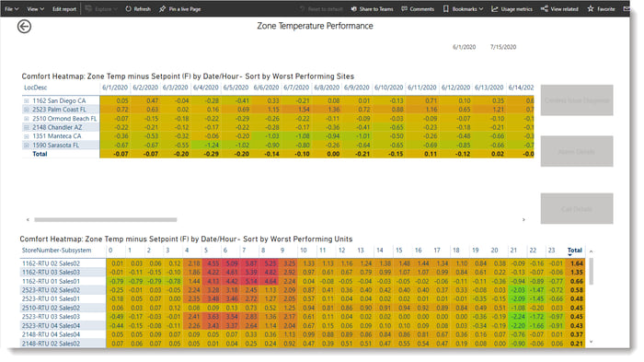The width and height of the screenshot is (644, 362).
Task: Click the Total row label in sites heatmap
Action: [40, 154]
